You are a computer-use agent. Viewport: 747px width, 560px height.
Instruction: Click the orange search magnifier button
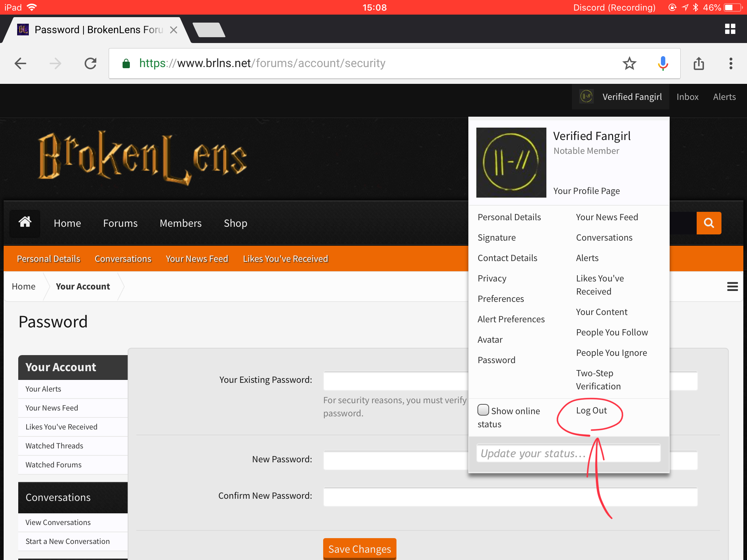point(709,223)
